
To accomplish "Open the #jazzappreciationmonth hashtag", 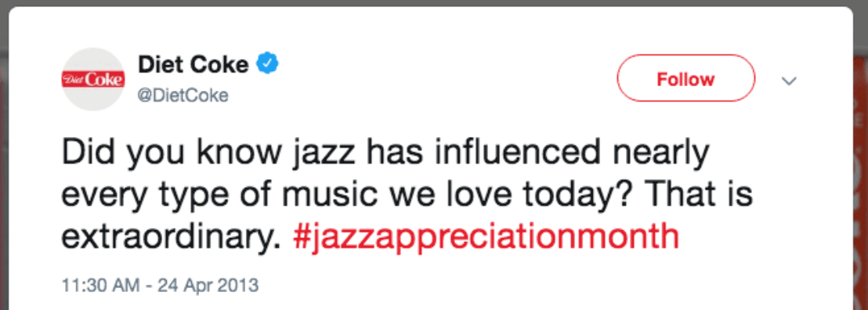I will 486,237.
